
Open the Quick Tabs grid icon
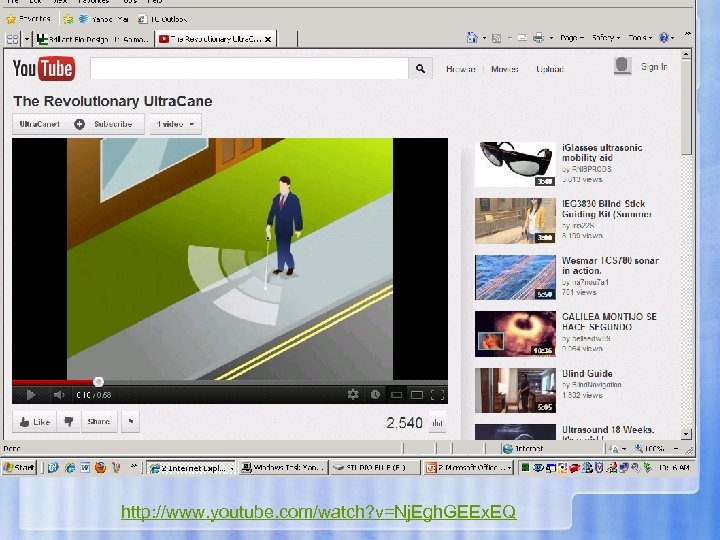coord(12,39)
